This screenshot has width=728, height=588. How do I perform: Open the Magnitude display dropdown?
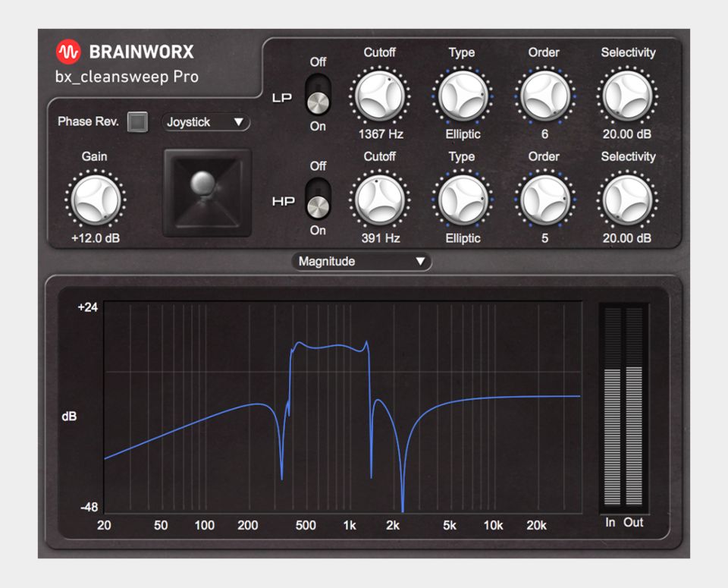point(361,262)
